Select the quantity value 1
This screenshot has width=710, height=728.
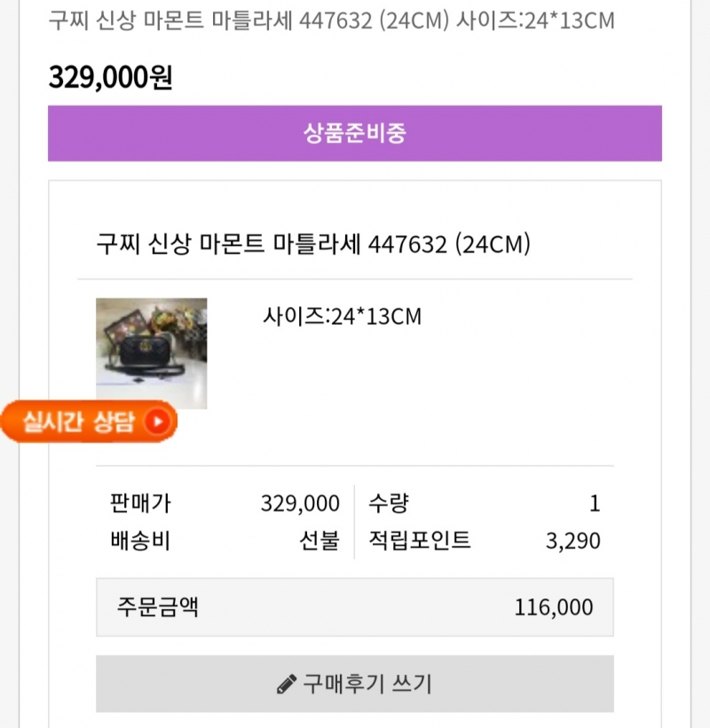[x=595, y=504]
